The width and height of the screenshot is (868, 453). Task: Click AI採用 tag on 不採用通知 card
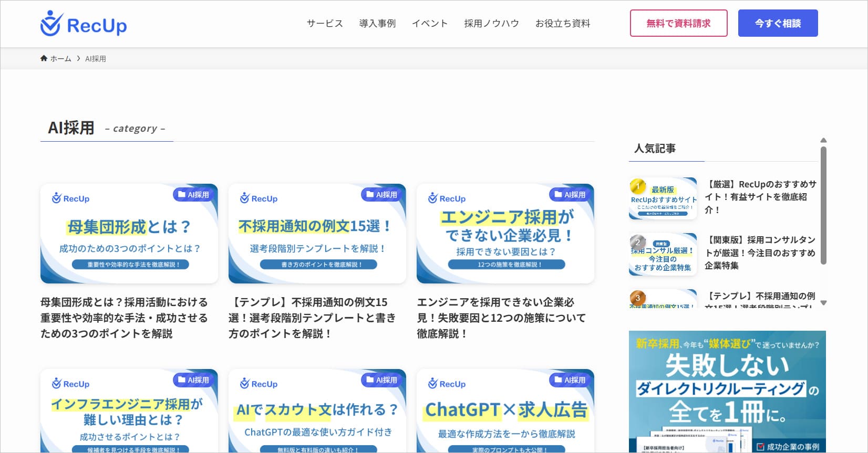[x=381, y=195]
